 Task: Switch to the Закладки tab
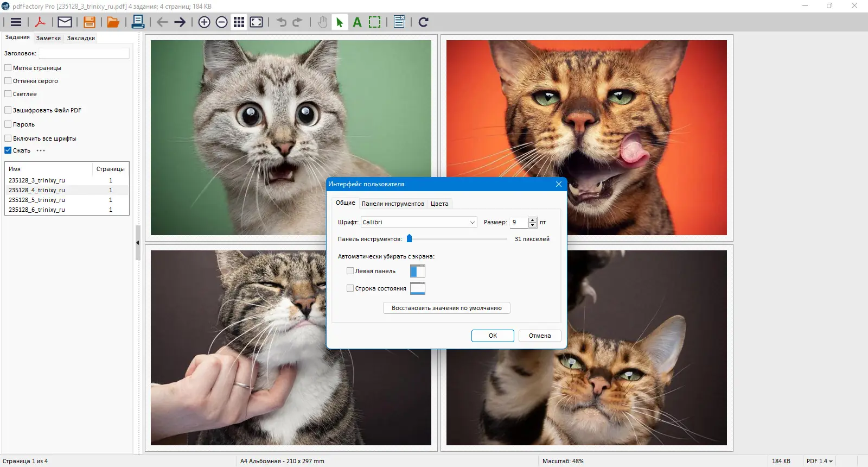tap(81, 38)
